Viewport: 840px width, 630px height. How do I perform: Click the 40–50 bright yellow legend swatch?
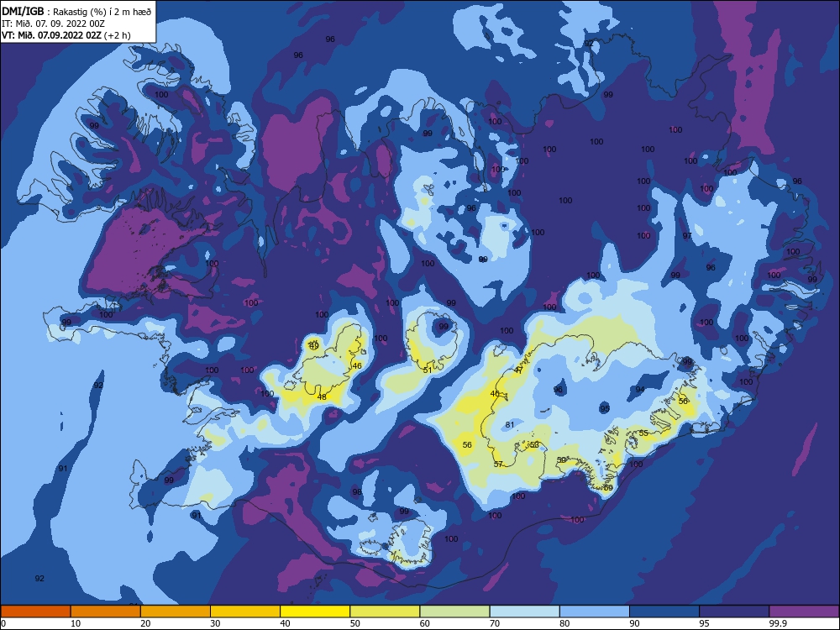[x=315, y=612]
